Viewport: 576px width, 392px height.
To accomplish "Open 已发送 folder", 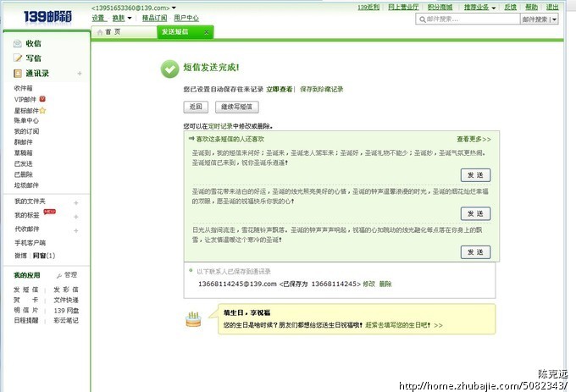I will tap(24, 163).
